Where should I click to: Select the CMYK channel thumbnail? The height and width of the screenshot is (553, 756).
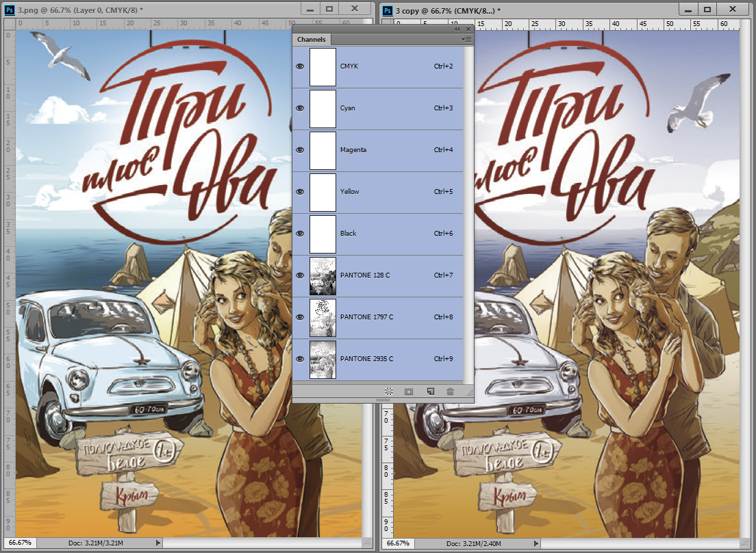coord(323,67)
